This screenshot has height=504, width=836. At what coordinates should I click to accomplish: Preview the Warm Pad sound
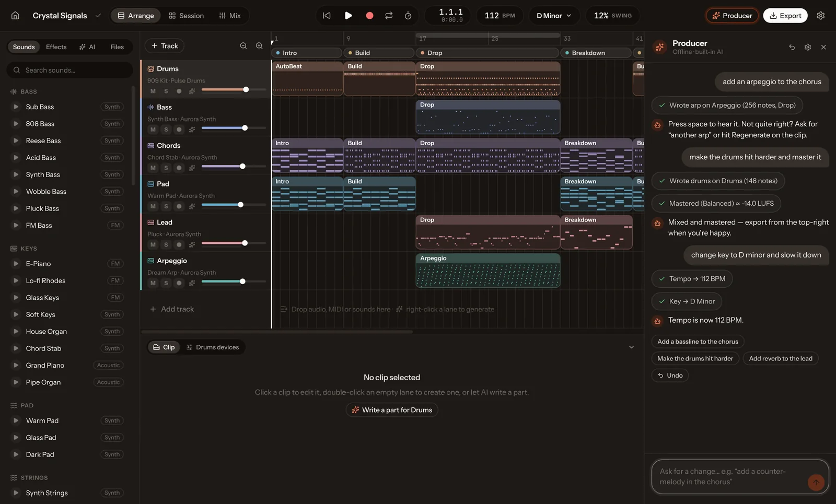pyautogui.click(x=16, y=421)
